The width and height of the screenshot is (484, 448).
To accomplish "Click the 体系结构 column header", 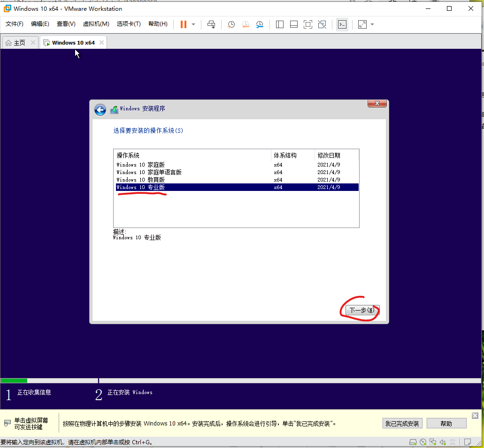I will click(292, 155).
